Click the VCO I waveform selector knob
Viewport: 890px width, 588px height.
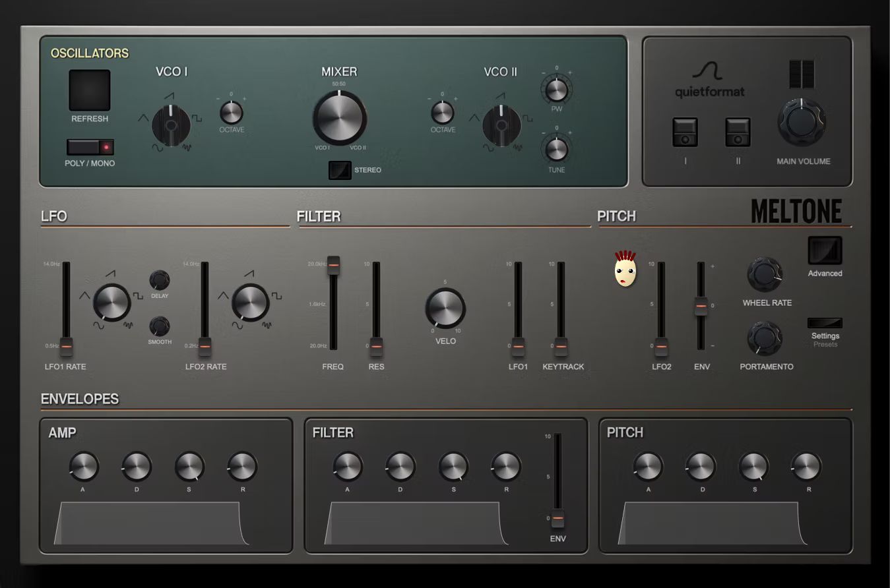[171, 125]
